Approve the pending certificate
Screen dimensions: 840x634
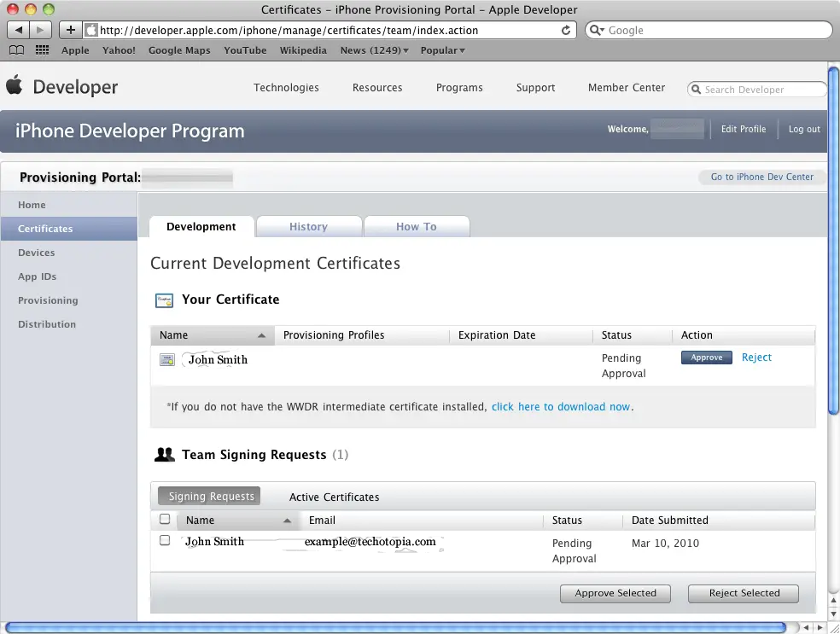[x=706, y=358]
